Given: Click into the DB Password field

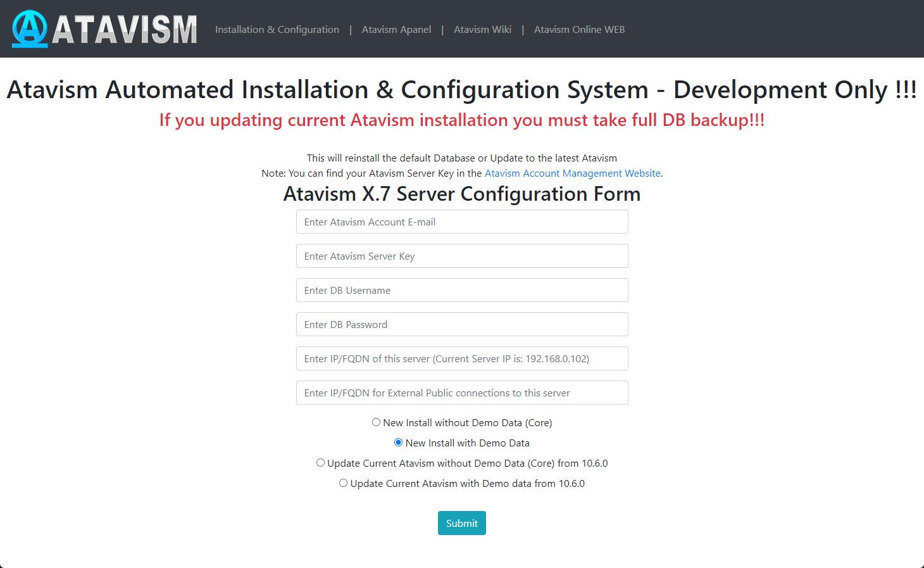Looking at the screenshot, I should (462, 325).
